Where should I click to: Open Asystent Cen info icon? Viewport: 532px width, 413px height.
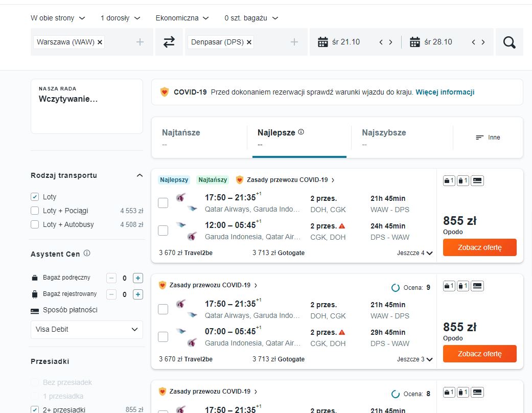pos(87,253)
